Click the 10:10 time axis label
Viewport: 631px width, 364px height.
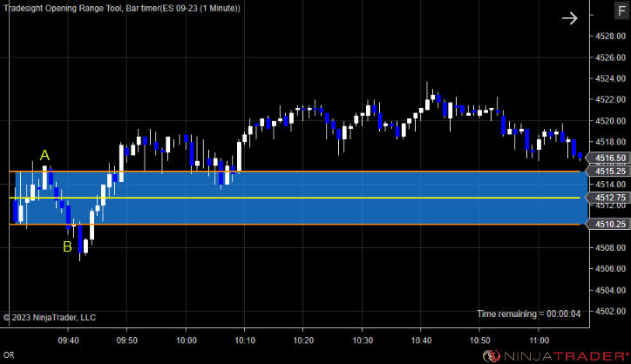pos(245,340)
